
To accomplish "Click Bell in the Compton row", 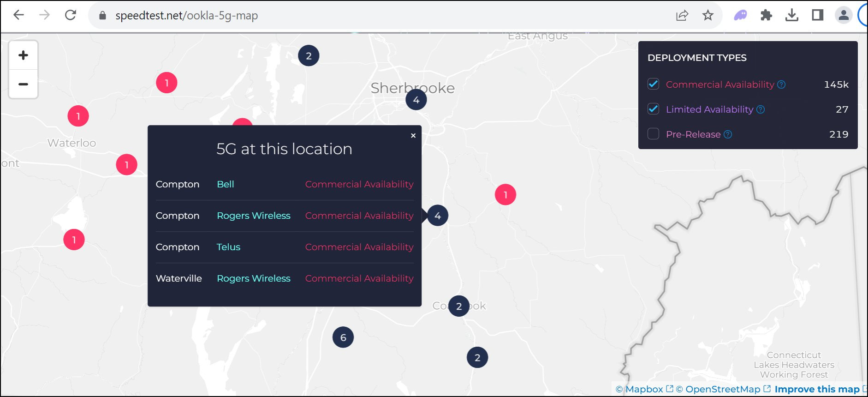I will [226, 184].
